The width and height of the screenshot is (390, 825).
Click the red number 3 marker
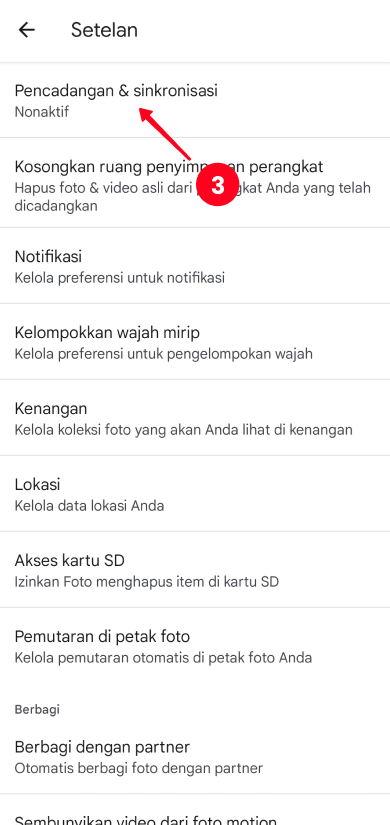[x=217, y=186]
